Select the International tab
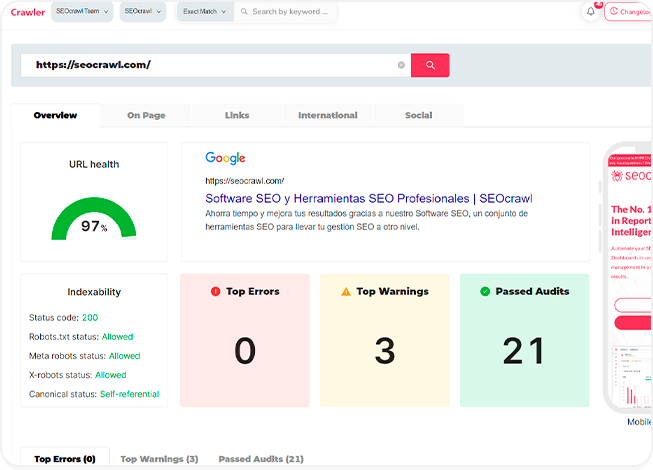 tap(327, 116)
